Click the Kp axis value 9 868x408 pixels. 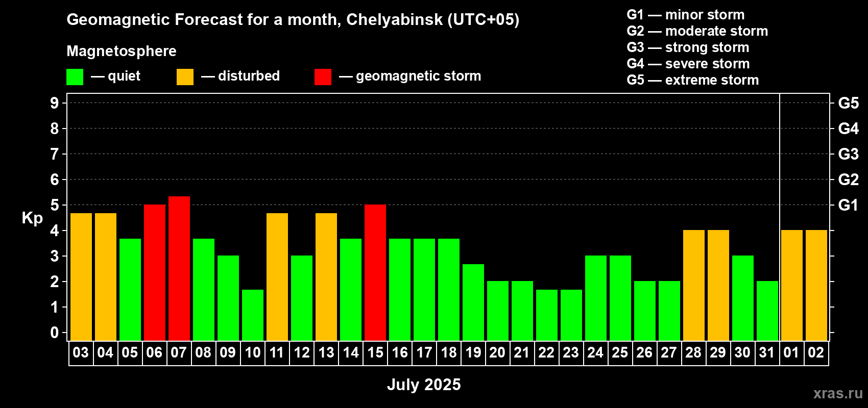click(55, 103)
